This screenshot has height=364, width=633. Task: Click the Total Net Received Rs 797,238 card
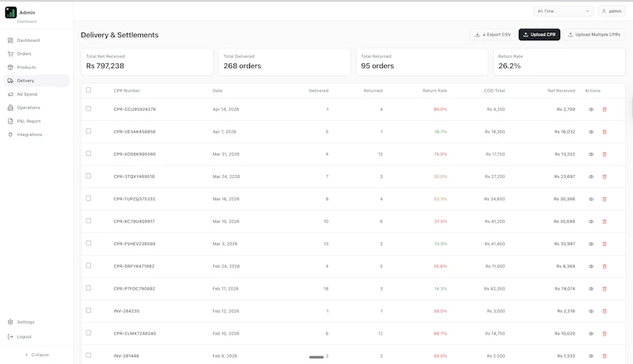click(147, 62)
